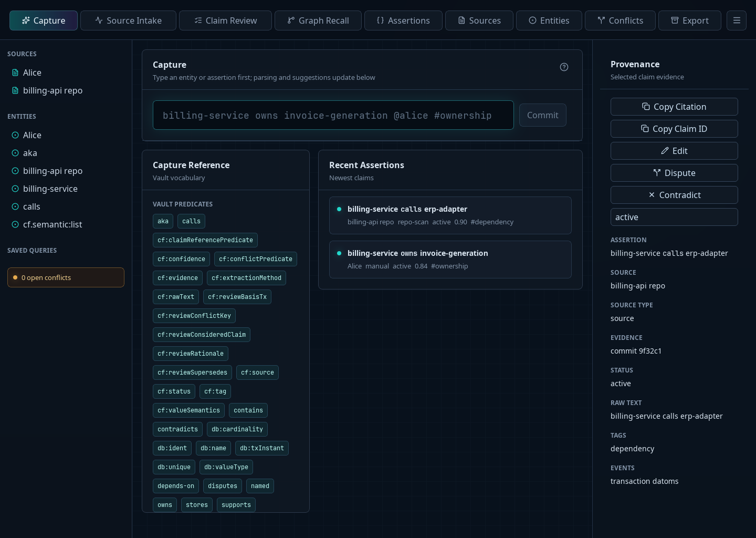Image resolution: width=756 pixels, height=538 pixels.
Task: Click the Contradict button
Action: tap(674, 195)
